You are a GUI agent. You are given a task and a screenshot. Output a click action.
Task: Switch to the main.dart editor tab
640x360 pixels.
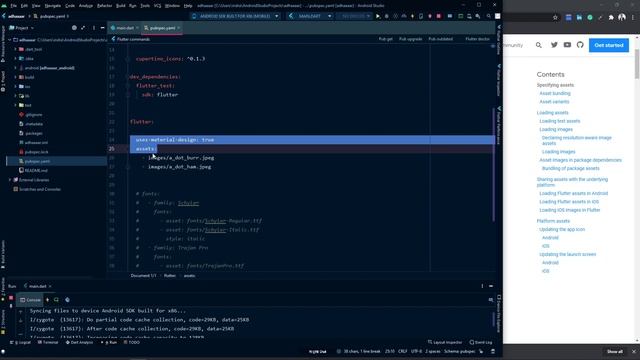pyautogui.click(x=125, y=28)
